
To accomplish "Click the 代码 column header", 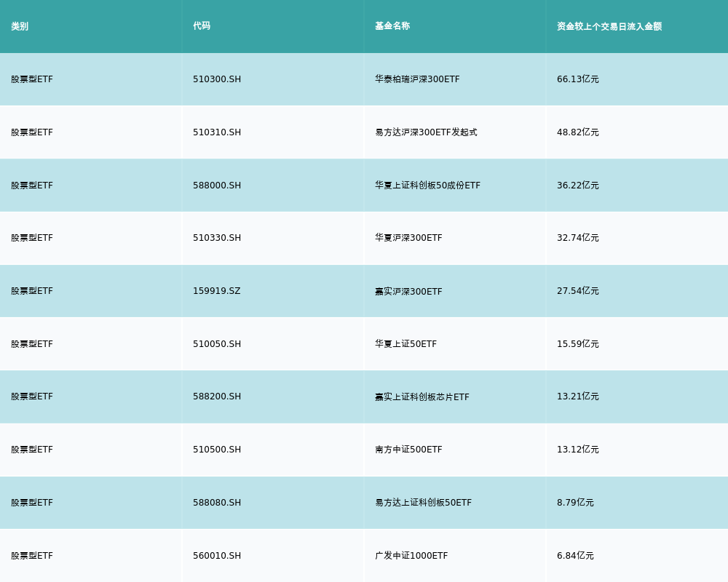I will tap(202, 26).
